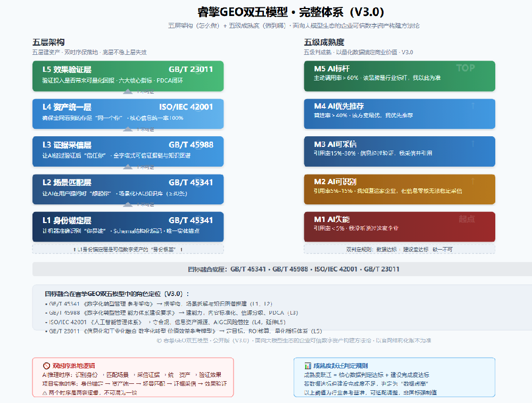Click the 五层架构 section heading
The height and width of the screenshot is (403, 532).
click(48, 43)
